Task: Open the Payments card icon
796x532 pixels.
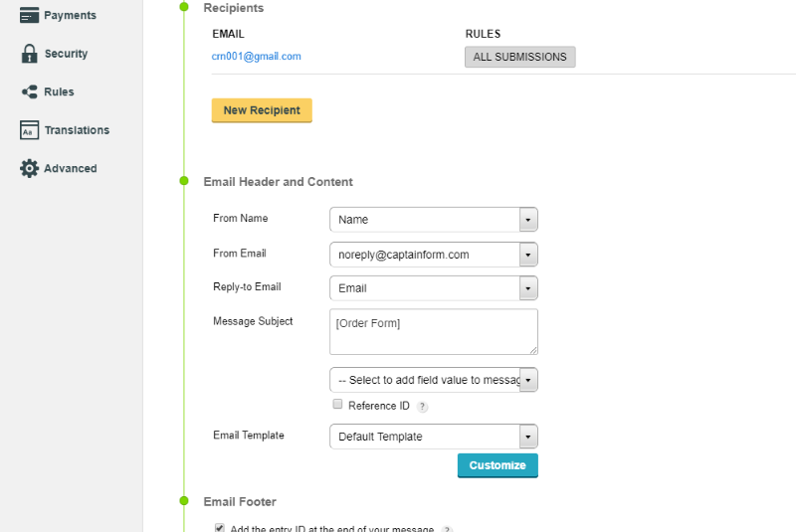Action: tap(29, 15)
